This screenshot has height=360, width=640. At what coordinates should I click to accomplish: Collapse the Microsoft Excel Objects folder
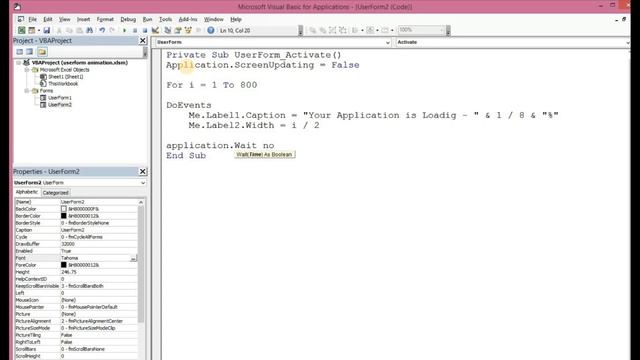click(x=27, y=70)
